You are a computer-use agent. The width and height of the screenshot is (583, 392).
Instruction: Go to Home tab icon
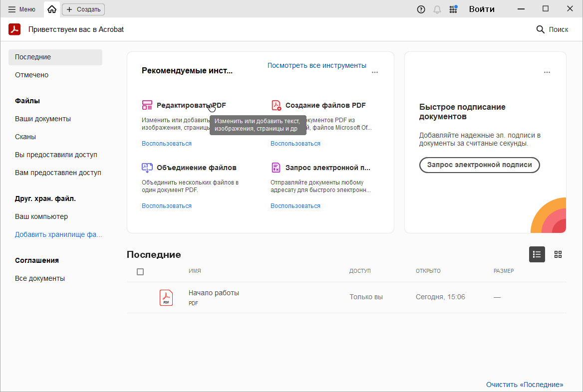[x=52, y=9]
